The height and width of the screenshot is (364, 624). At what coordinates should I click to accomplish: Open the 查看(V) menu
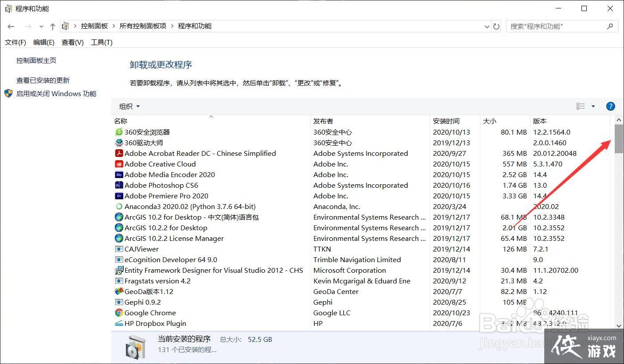coord(73,43)
